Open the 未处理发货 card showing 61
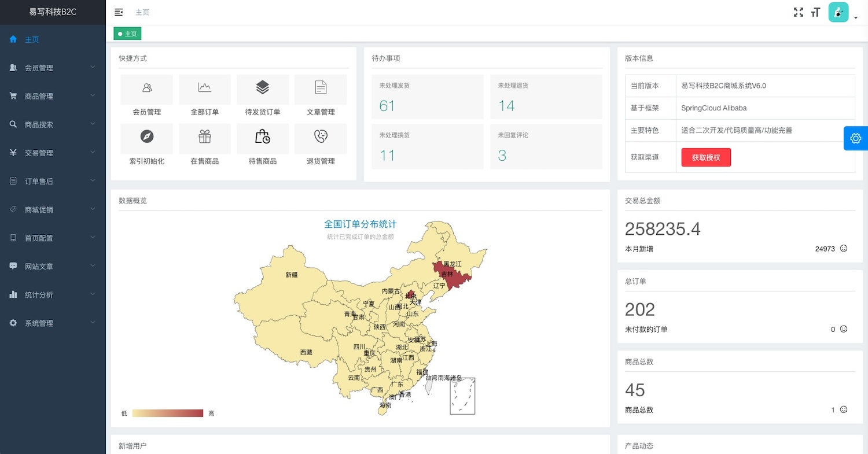The height and width of the screenshot is (454, 868). 427,97
